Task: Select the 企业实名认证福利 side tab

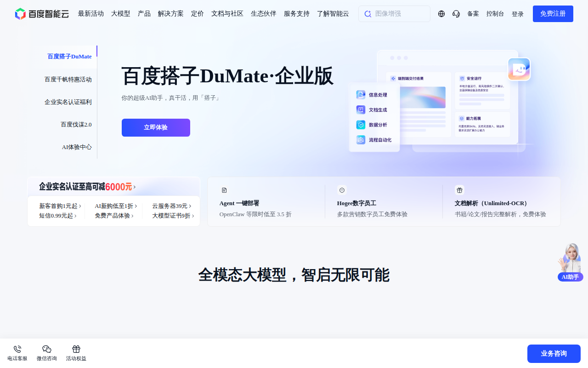Action: pyautogui.click(x=68, y=102)
